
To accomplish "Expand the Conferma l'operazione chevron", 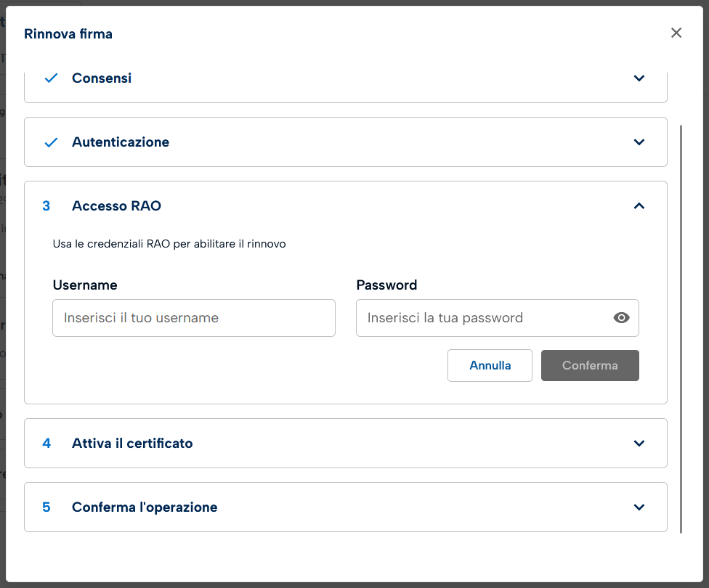I will (639, 507).
